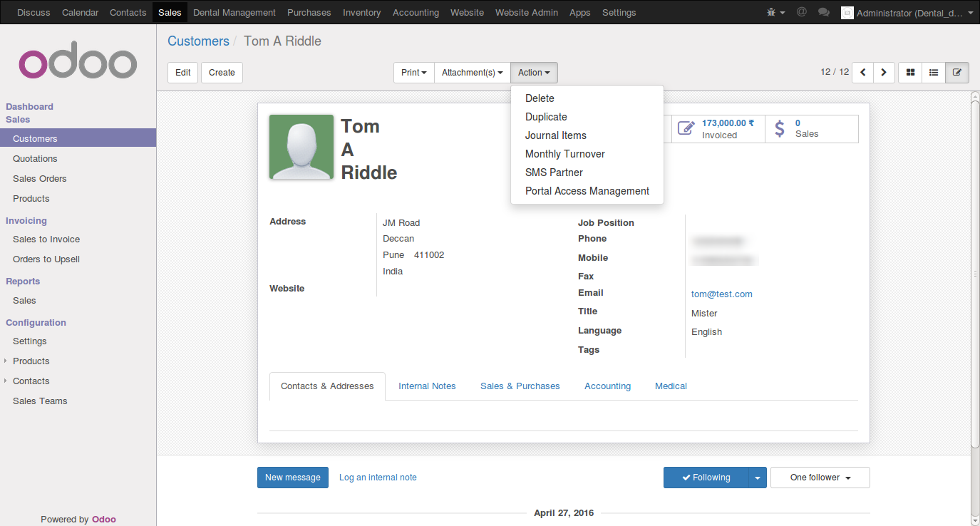Viewport: 980px width, 526px height.
Task: Open the Administrator user menu
Action: [x=907, y=13]
